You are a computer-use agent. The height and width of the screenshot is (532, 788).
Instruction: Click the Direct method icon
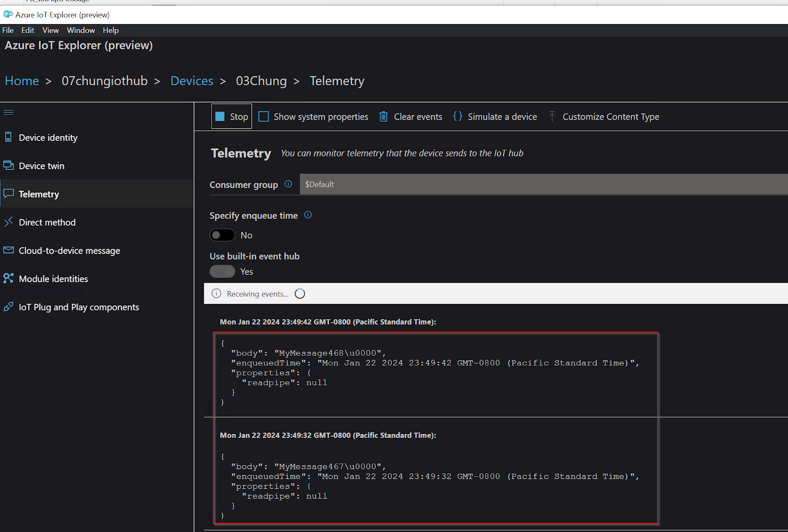click(8, 222)
